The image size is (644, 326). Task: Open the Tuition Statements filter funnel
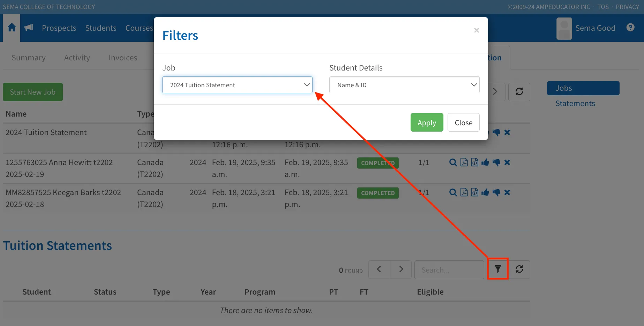pyautogui.click(x=498, y=269)
